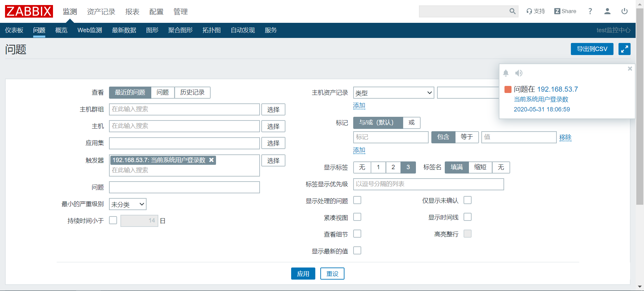Select 缩短 for 标签名
Image resolution: width=644 pixels, height=291 pixels.
(480, 167)
